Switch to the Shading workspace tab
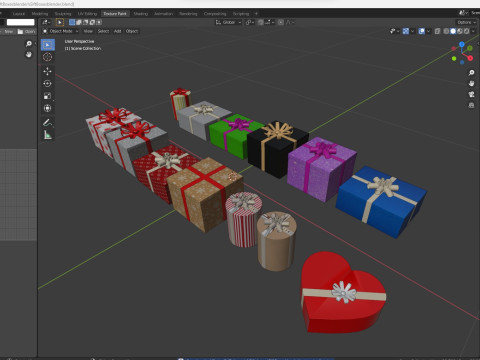The image size is (480, 360). [141, 14]
